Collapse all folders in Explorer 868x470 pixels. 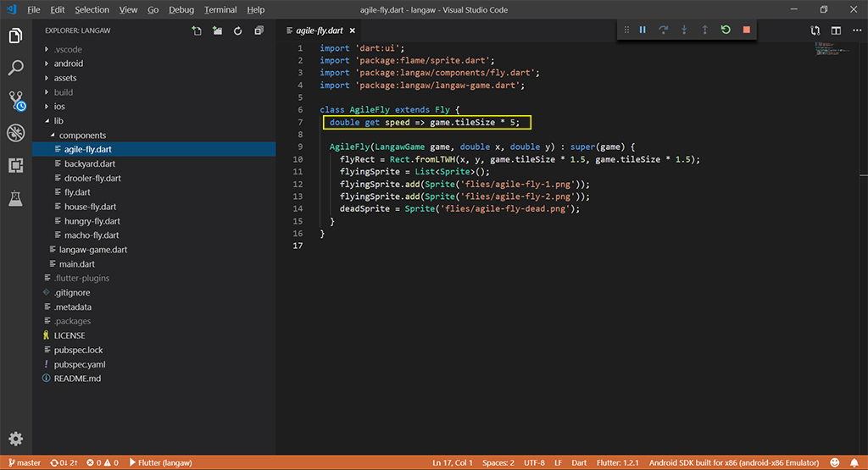(x=259, y=31)
